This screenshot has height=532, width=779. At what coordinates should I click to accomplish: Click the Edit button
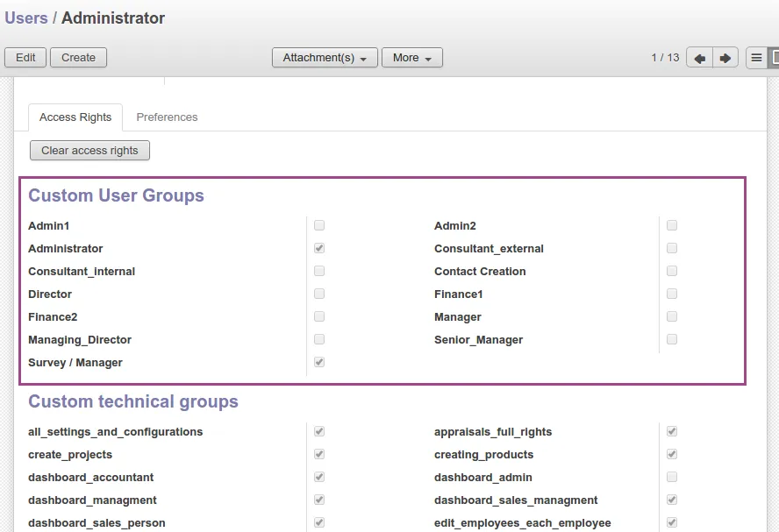(25, 58)
